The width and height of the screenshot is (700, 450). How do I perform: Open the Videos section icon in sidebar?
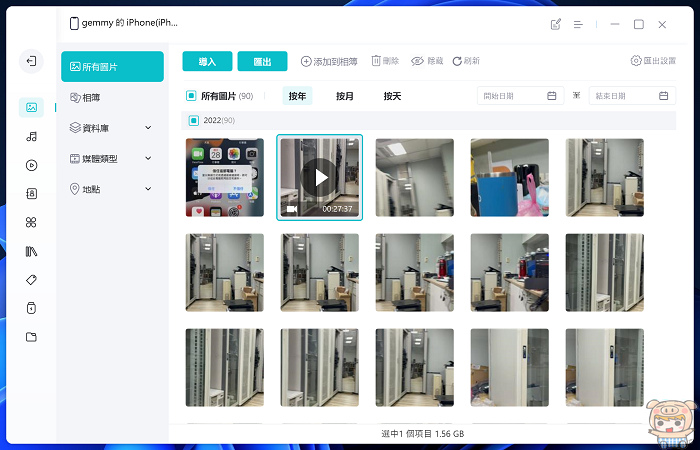31,165
